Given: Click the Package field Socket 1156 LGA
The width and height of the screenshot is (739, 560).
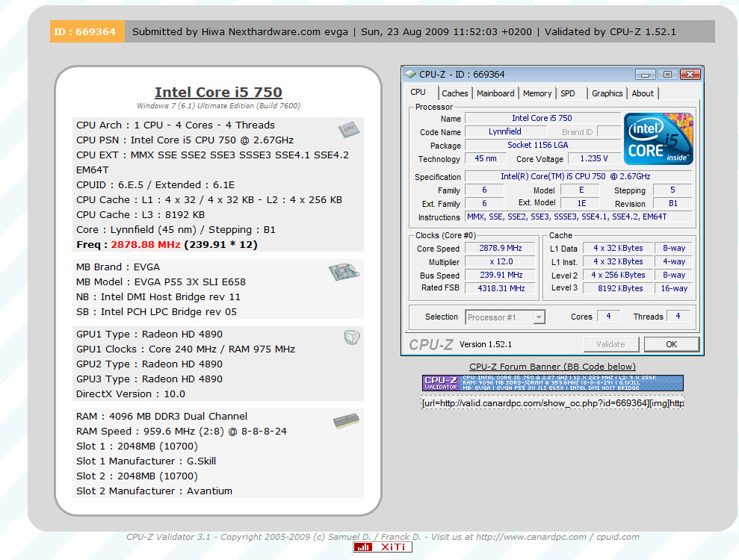Looking at the screenshot, I should pos(542,145).
